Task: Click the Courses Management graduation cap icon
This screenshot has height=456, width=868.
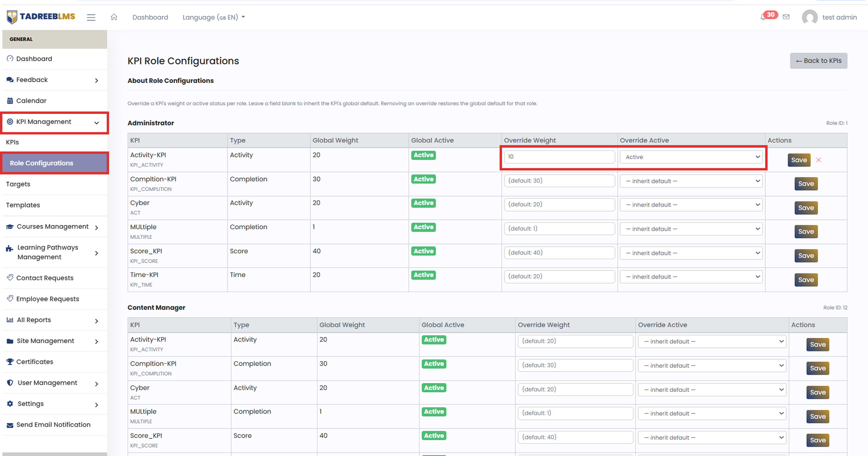Action: click(10, 226)
